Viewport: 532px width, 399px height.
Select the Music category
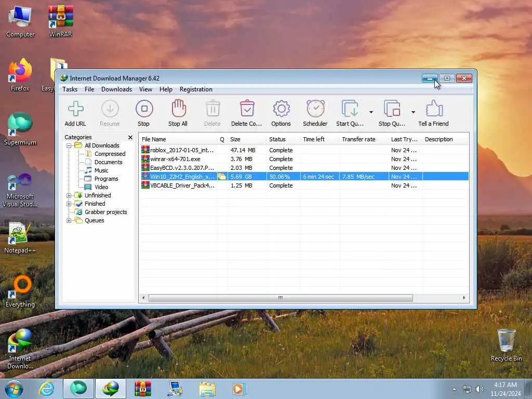click(101, 170)
